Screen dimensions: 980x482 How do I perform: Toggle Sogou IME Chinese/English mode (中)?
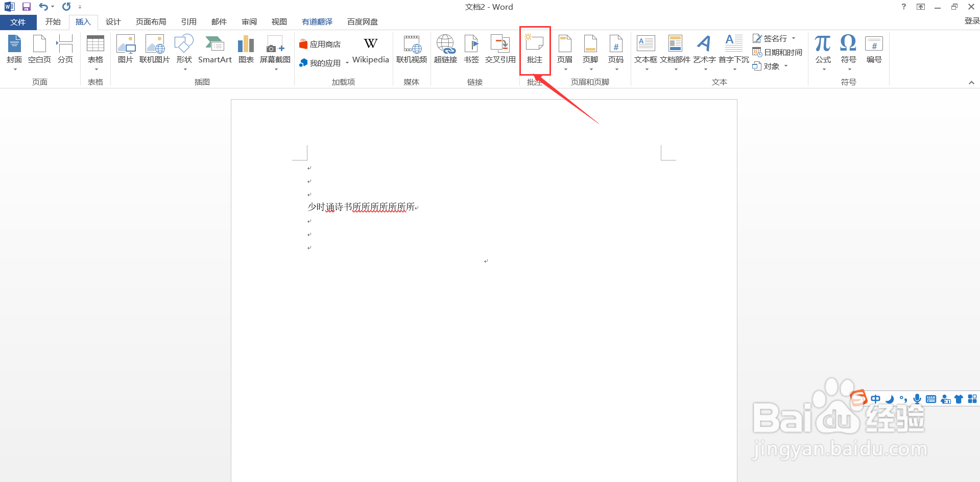click(876, 399)
